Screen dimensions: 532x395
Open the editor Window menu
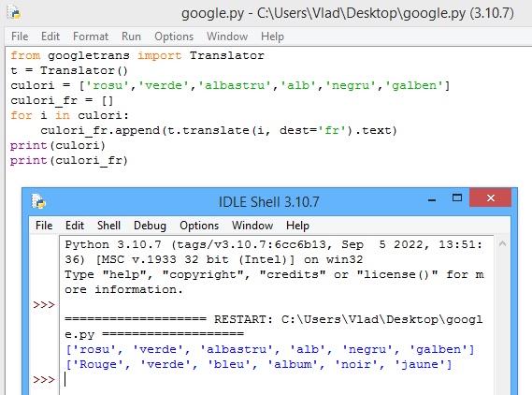pyautogui.click(x=227, y=37)
